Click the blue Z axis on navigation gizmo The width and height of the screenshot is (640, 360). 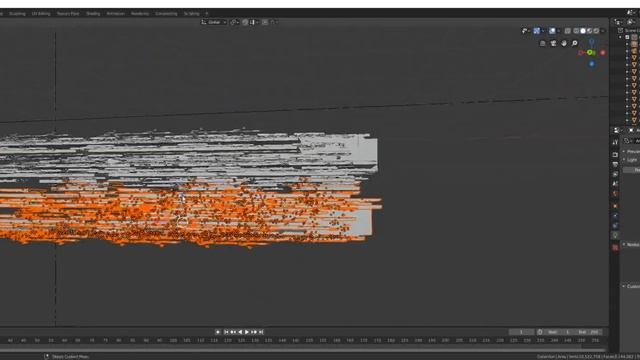tap(591, 41)
